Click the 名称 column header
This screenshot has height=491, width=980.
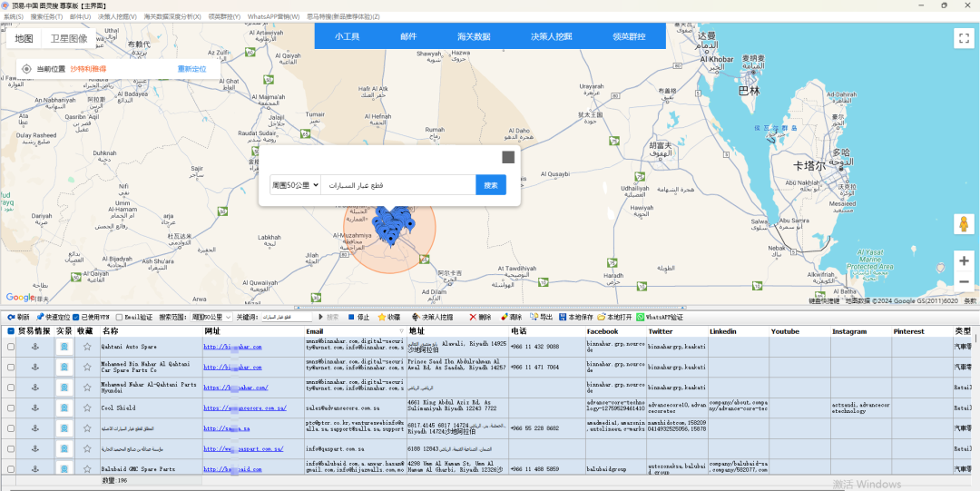pyautogui.click(x=152, y=331)
